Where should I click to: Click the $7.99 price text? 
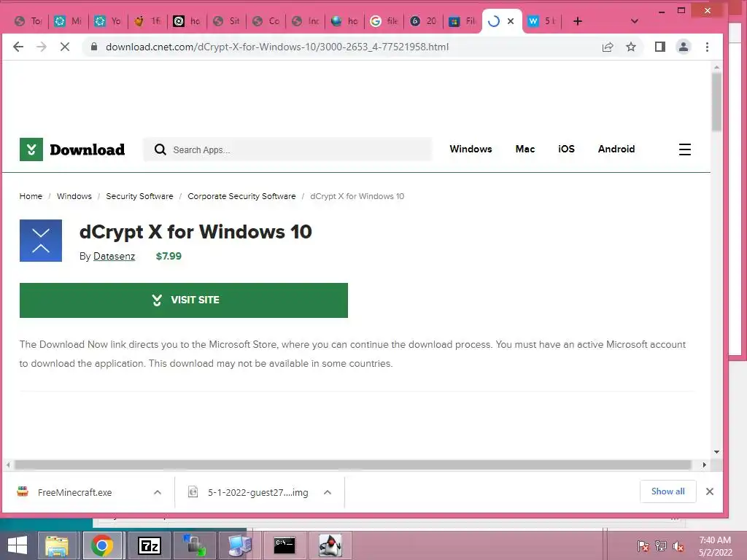pos(169,256)
